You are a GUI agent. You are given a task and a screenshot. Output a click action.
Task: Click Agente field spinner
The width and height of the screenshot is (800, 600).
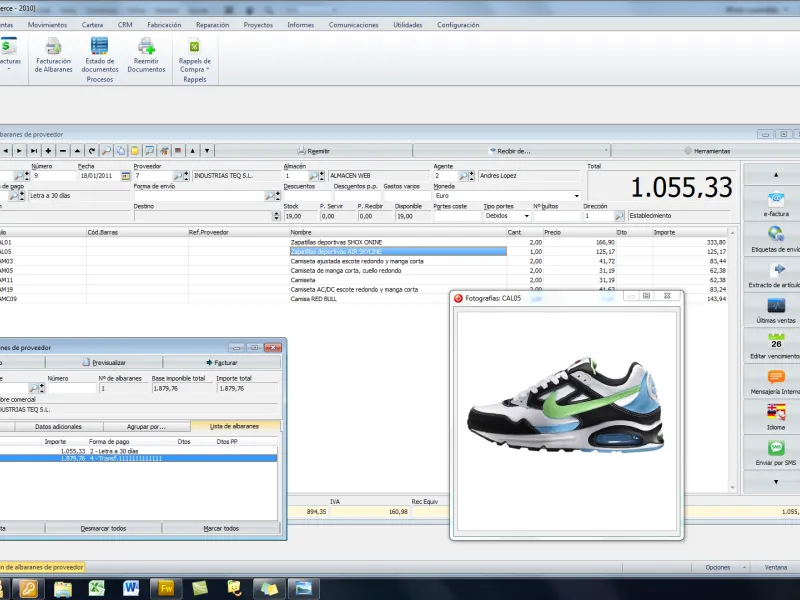[x=471, y=176]
